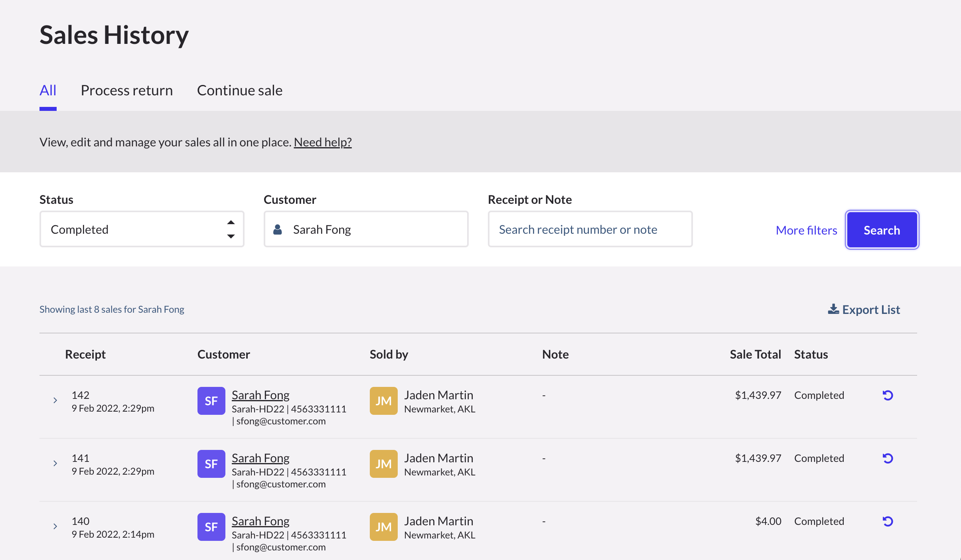This screenshot has width=961, height=560.
Task: Switch to Continue sale tab
Action: pos(240,91)
